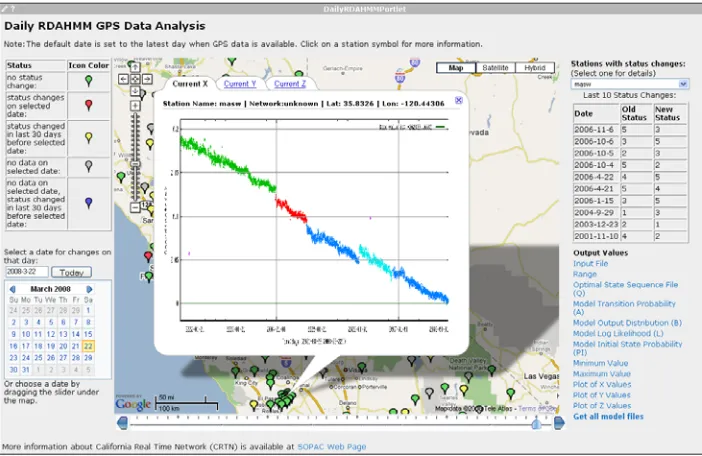Select green station marker nearest Las Vegas

point(510,393)
